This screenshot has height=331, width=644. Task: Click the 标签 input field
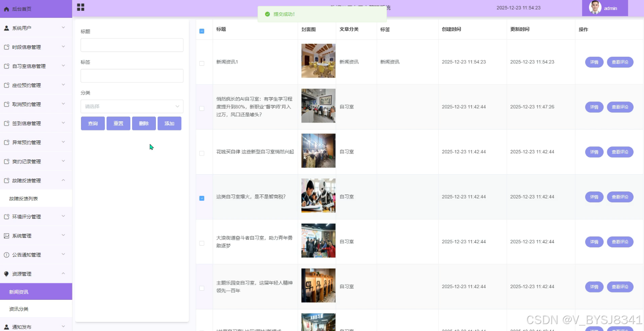(132, 76)
